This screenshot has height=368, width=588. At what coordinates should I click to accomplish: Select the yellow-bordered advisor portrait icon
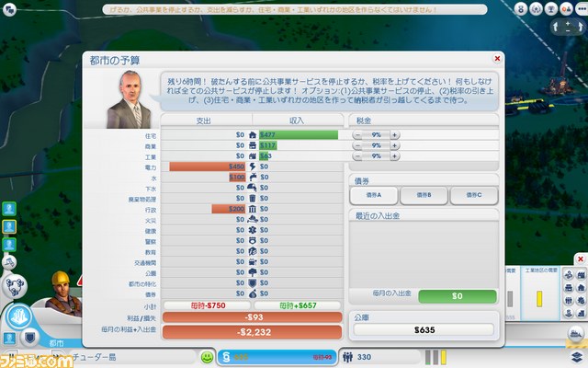coord(9,227)
